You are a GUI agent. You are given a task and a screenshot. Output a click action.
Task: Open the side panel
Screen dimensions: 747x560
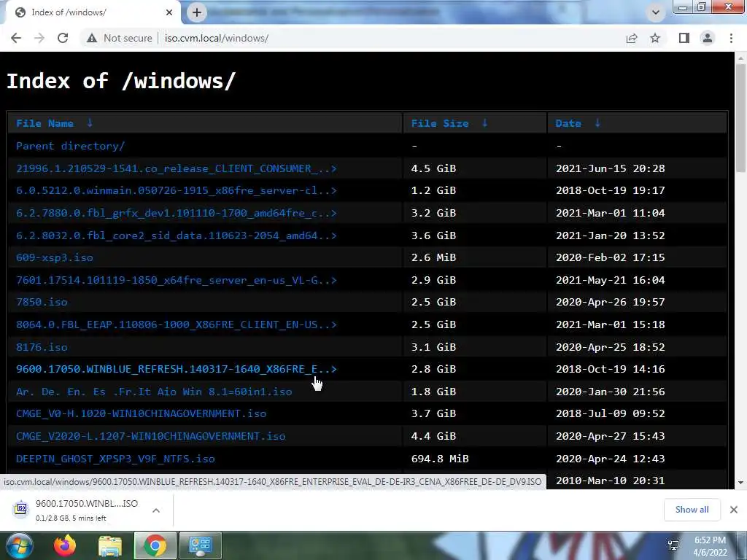684,38
